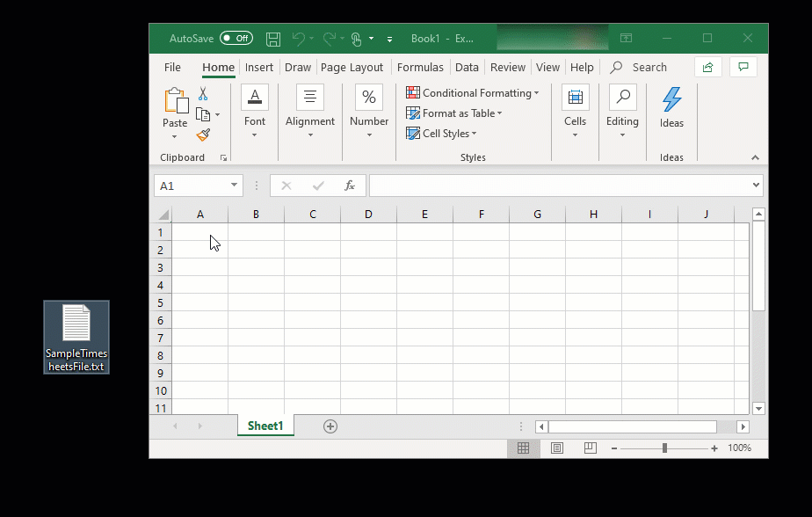Click horizontal scrollbar right arrow
The height and width of the screenshot is (517, 812).
[x=743, y=426]
